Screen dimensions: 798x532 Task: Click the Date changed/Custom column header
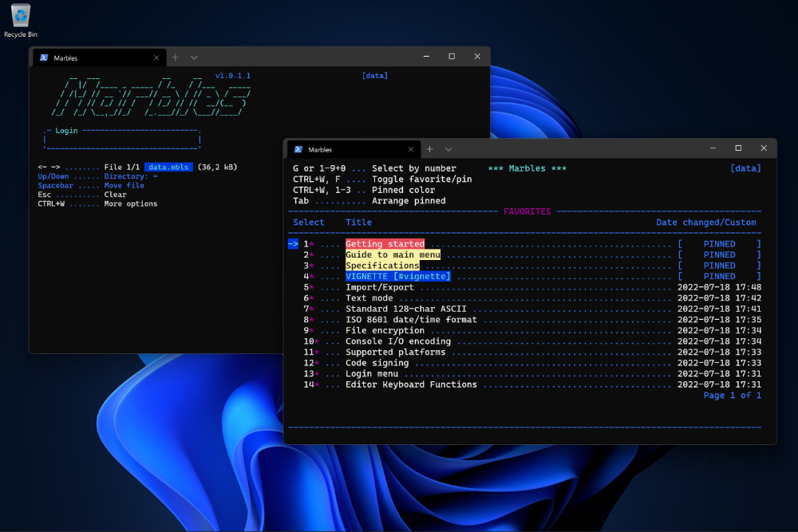(x=706, y=222)
